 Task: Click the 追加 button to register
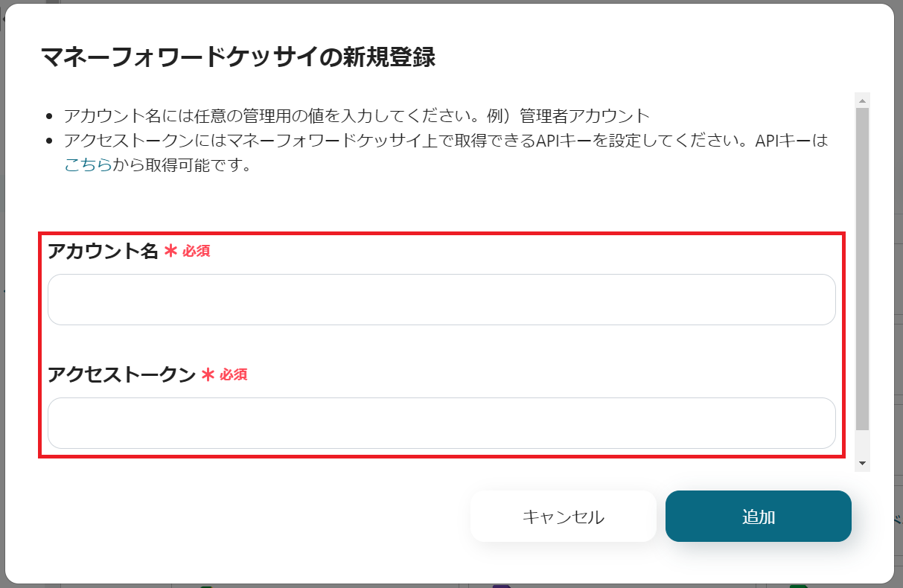tap(759, 517)
